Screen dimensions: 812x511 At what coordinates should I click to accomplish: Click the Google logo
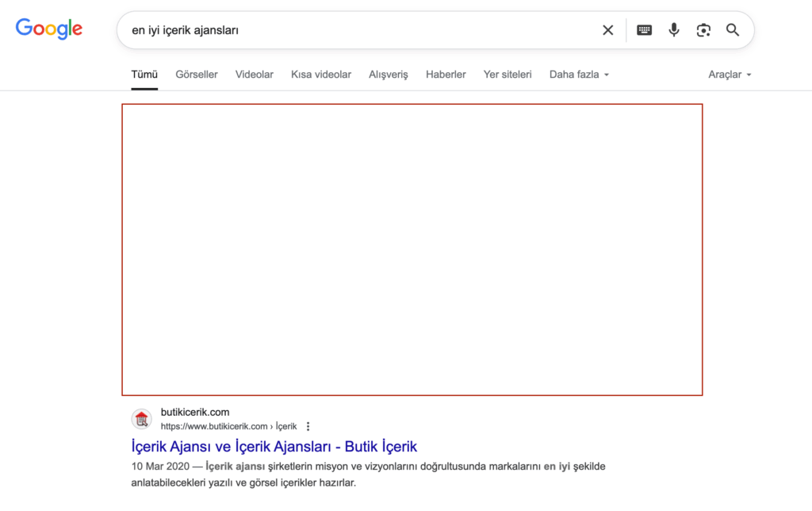point(48,29)
